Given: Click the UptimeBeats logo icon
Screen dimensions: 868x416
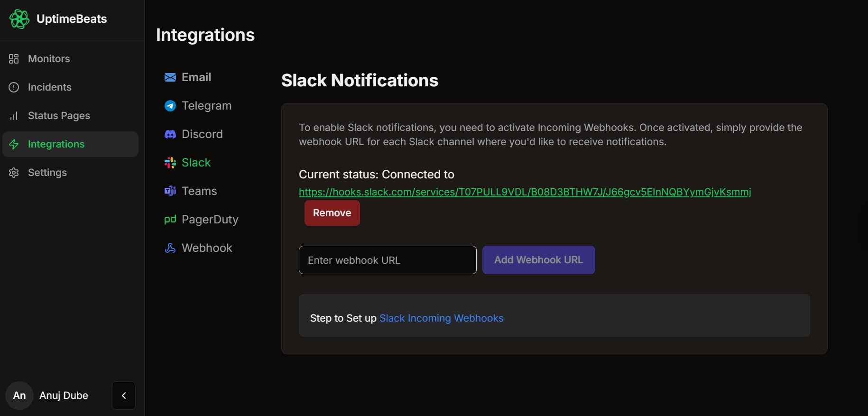Looking at the screenshot, I should (x=19, y=19).
